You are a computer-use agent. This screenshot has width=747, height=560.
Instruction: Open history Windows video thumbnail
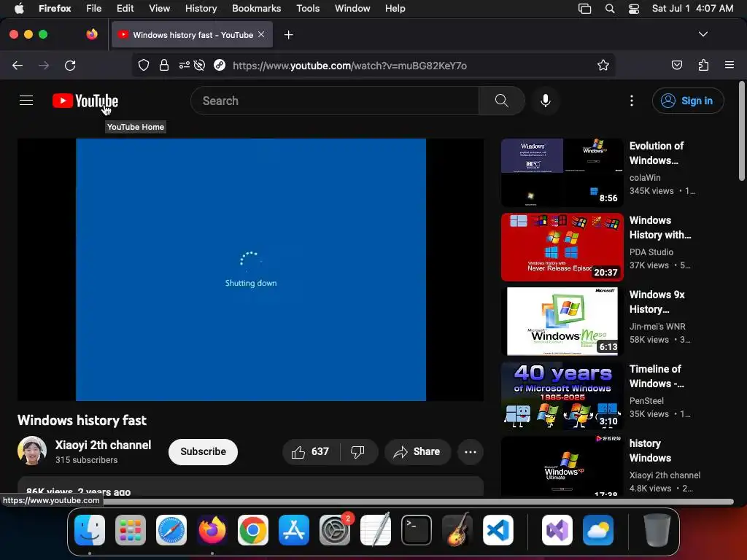562,467
